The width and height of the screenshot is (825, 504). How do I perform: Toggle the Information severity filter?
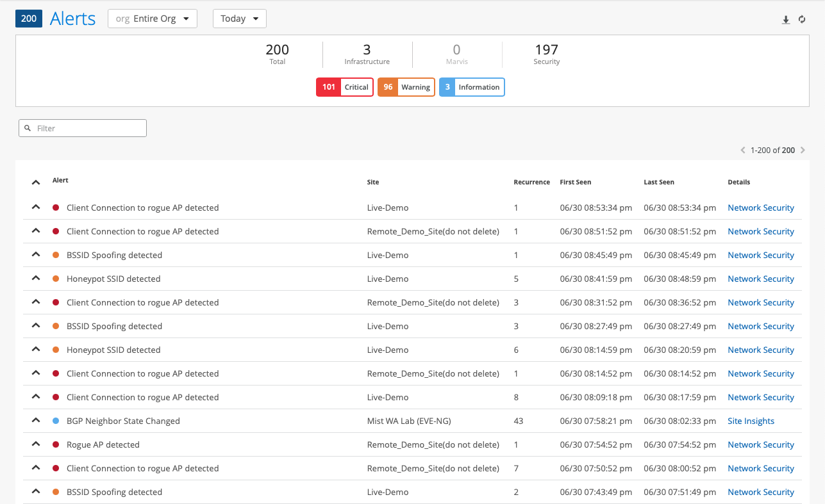click(x=472, y=87)
